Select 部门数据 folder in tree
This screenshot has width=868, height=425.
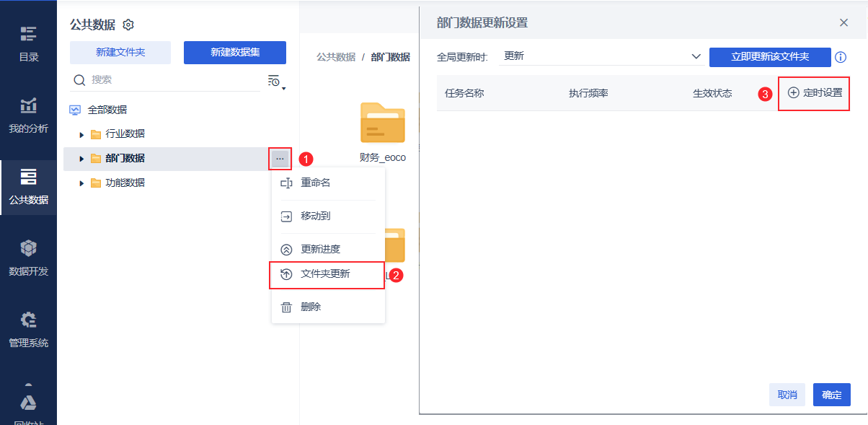(125, 159)
